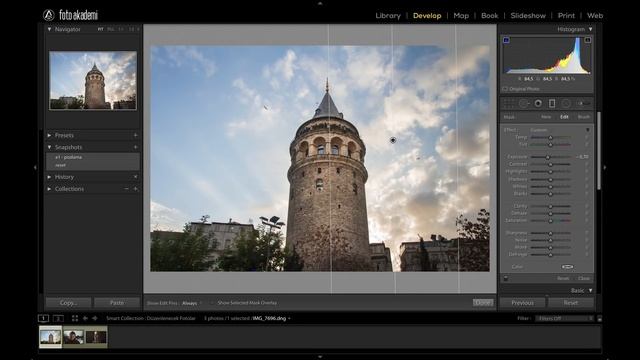Expand the Collections panel

(49, 189)
